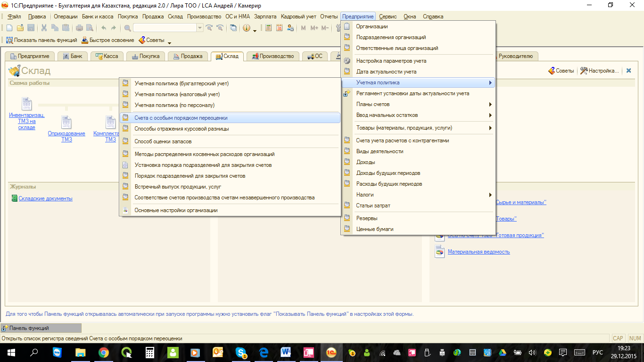This screenshot has width=644, height=362.
Task: Open the Calendar toolbar icon
Action: pos(280,28)
